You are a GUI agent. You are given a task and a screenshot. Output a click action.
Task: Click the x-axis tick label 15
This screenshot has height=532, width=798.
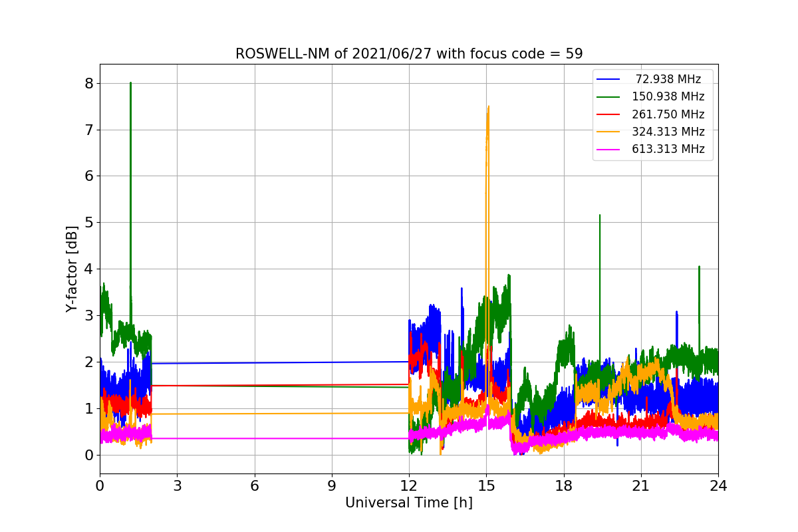(486, 485)
